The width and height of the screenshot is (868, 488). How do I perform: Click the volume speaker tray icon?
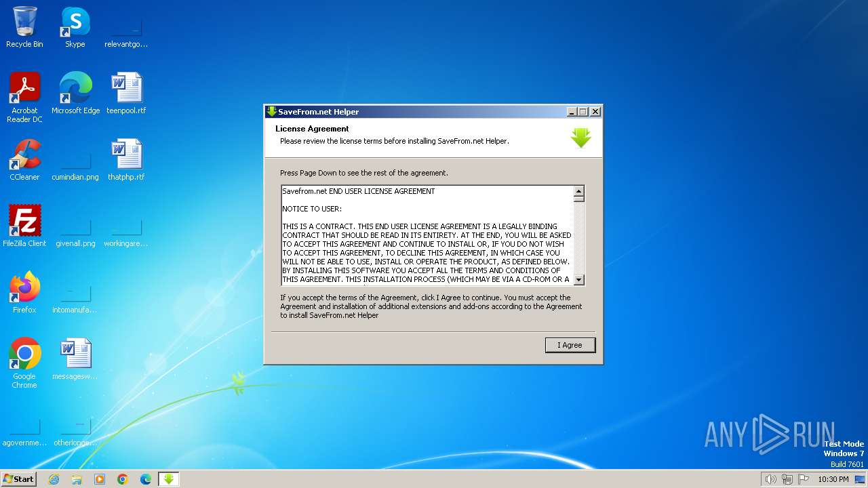coord(770,479)
